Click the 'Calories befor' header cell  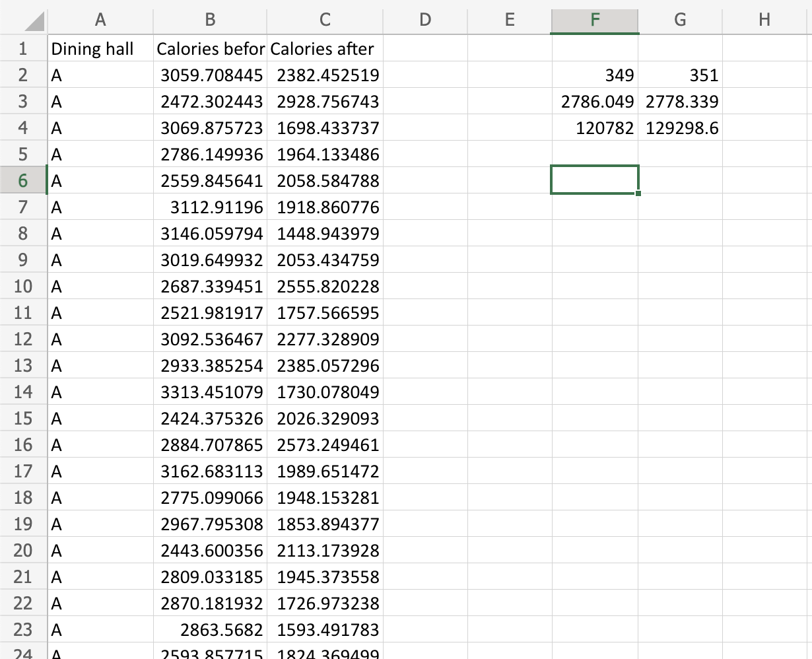pos(210,48)
